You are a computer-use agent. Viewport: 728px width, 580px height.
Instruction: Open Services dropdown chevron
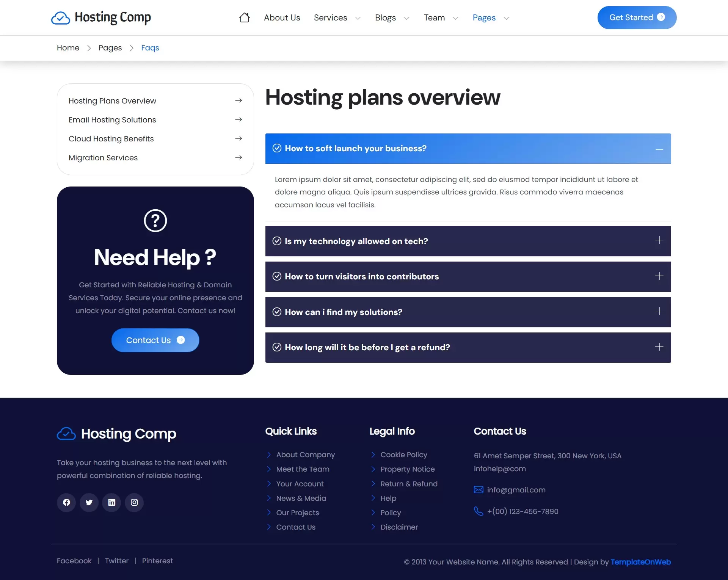358,18
